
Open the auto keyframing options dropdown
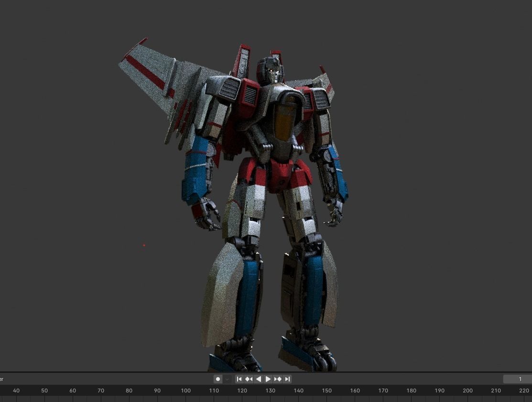(227, 379)
